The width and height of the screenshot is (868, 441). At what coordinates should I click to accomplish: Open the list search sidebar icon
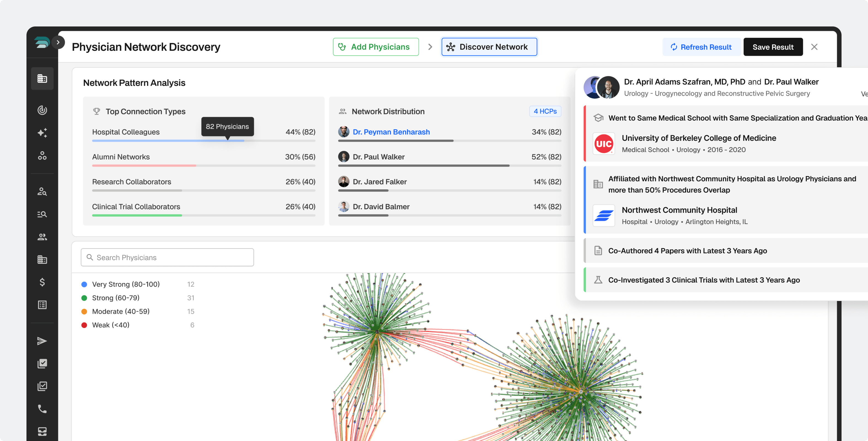click(x=42, y=214)
